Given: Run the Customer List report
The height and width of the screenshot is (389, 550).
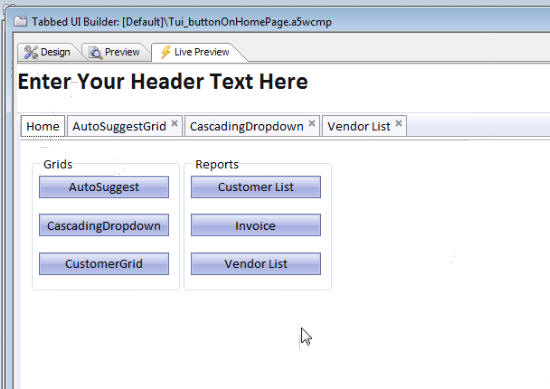Looking at the screenshot, I should 256,187.
